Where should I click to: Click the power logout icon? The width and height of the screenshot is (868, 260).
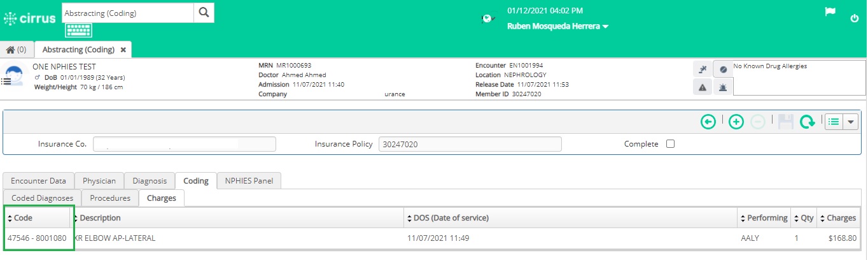pyautogui.click(x=855, y=18)
